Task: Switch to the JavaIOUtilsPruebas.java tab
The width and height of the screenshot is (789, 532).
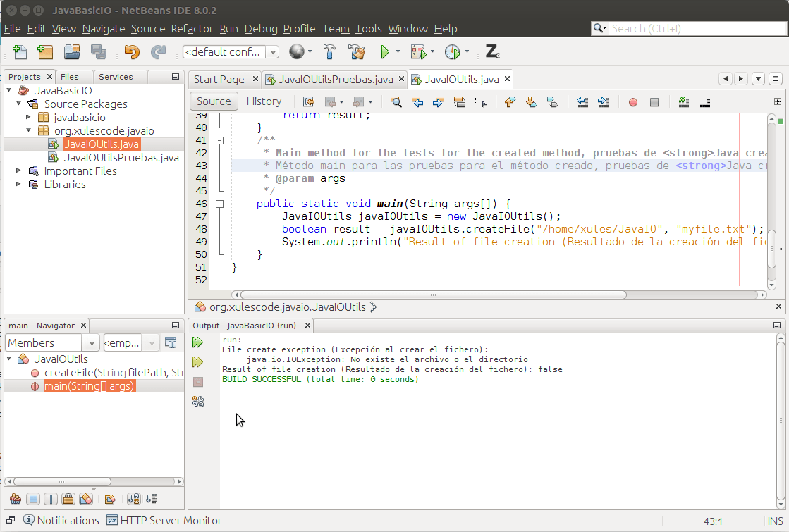Action: (331, 79)
